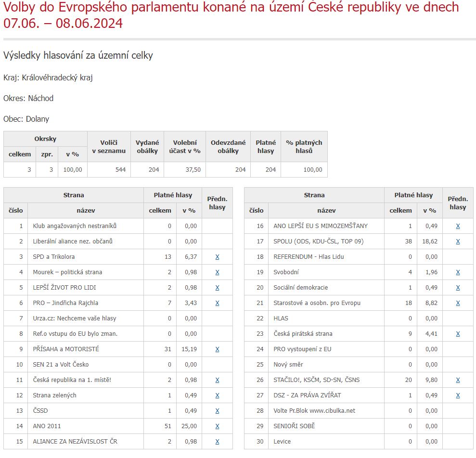Screen dimensions: 476x458
Task: Open preferential votes for LEPŠÍ ŽIVOT PRO LIDI
Action: [217, 288]
